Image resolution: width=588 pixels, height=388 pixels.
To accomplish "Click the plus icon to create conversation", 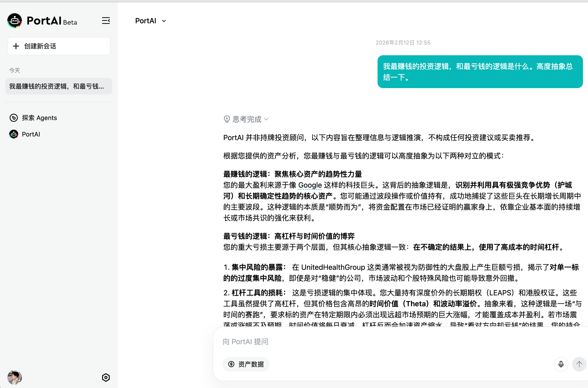I will point(16,46).
